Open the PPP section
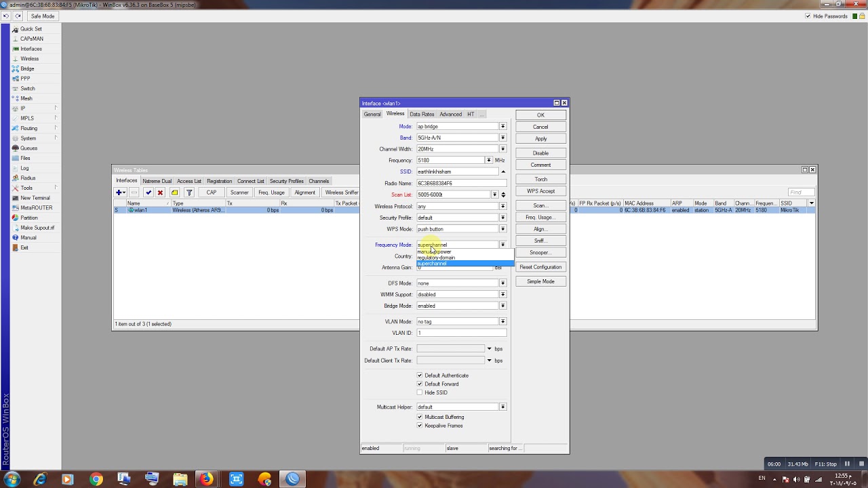This screenshot has width=868, height=488. coord(25,79)
